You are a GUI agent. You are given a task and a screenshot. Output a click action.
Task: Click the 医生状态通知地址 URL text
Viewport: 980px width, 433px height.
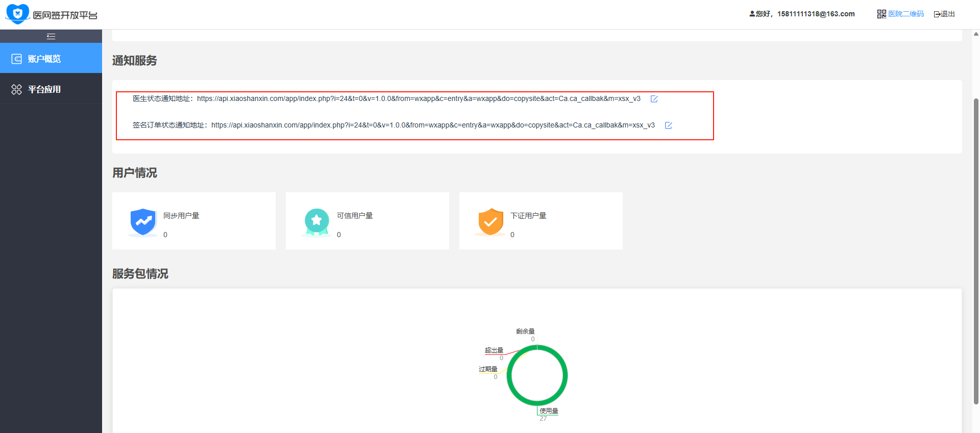tap(419, 99)
